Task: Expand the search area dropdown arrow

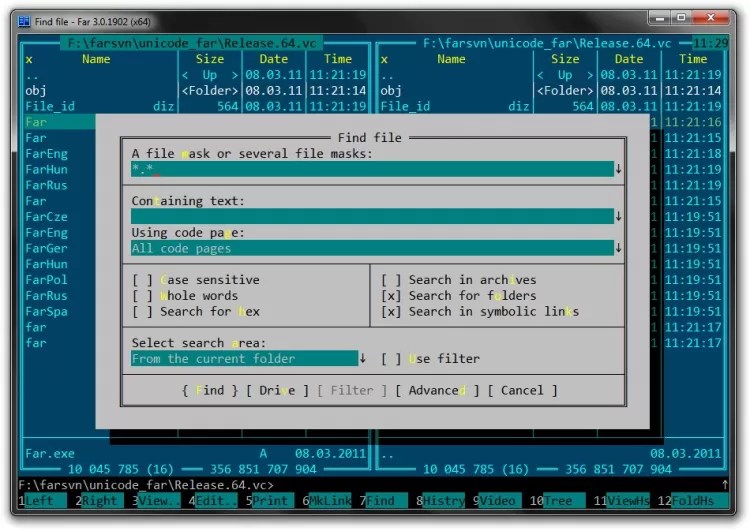Action: (363, 358)
